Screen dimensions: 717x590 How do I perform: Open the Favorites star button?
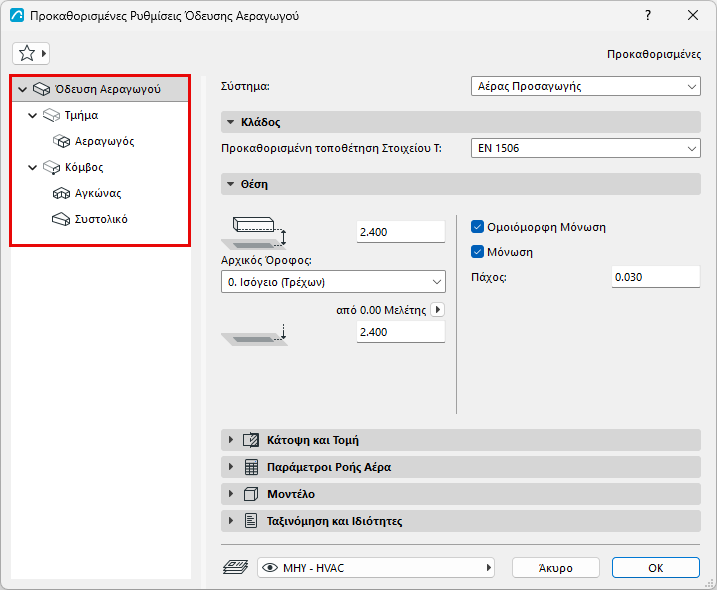click(x=31, y=54)
